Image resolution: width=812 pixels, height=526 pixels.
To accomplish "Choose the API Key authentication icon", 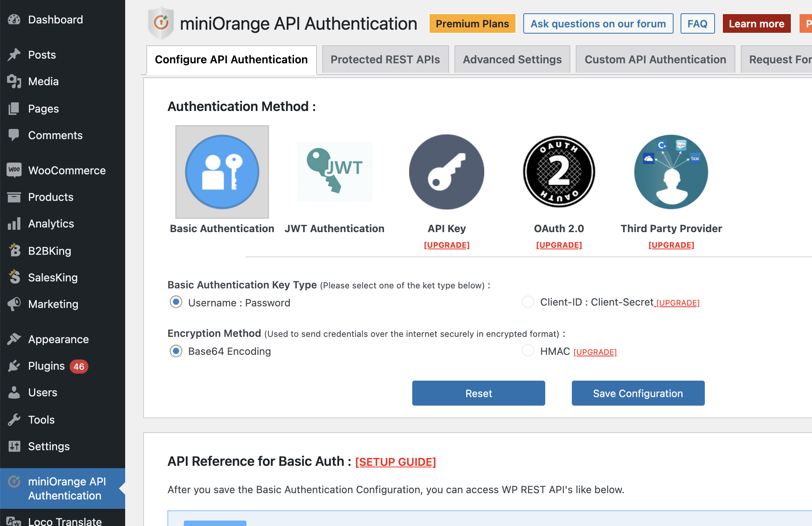I will click(x=447, y=172).
